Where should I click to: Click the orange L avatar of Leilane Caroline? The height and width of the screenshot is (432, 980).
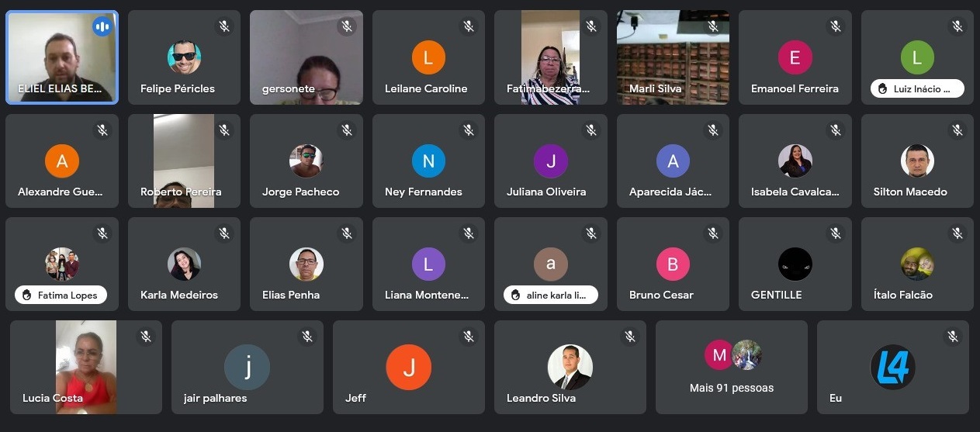(428, 57)
